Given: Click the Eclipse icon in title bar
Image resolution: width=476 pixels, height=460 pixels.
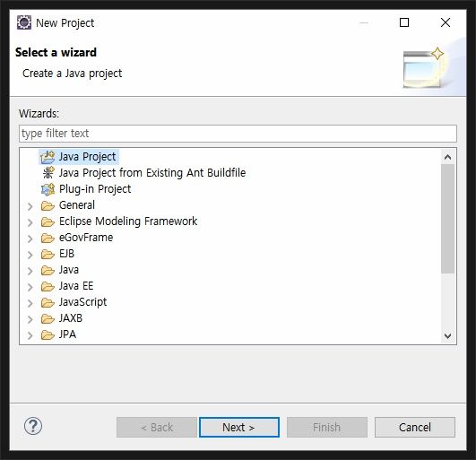Looking at the screenshot, I should click(x=24, y=22).
